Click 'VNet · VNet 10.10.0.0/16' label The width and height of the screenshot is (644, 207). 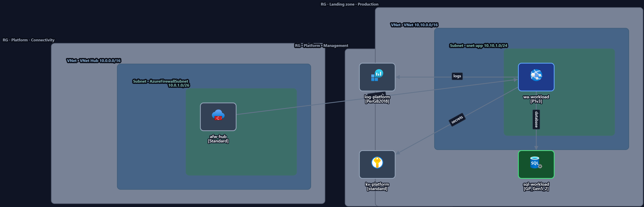pos(414,25)
